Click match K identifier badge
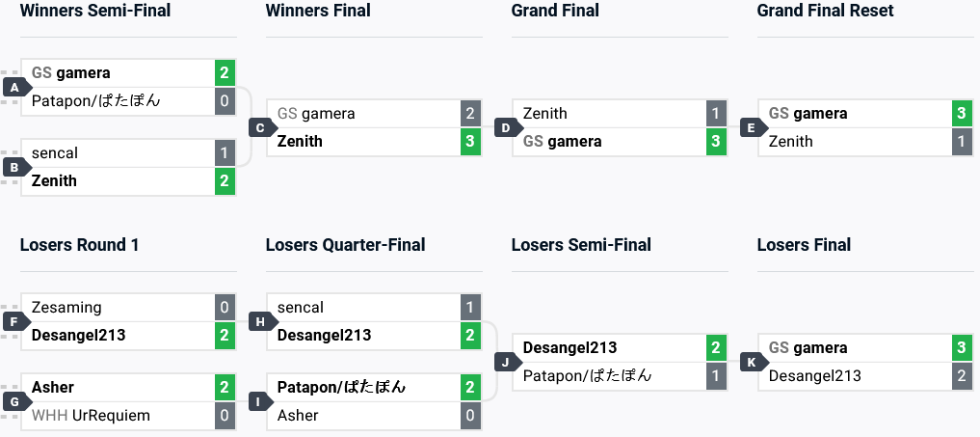This screenshot has height=437, width=980. coord(751,362)
